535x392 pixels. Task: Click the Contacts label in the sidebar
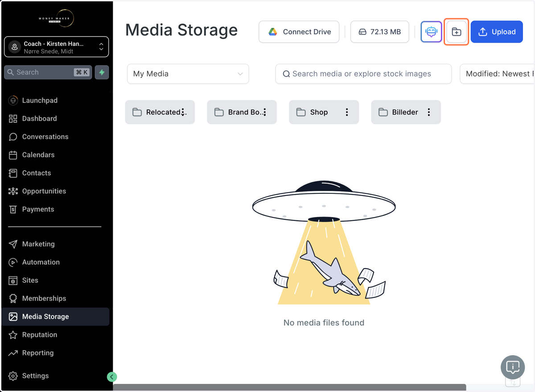pos(37,173)
